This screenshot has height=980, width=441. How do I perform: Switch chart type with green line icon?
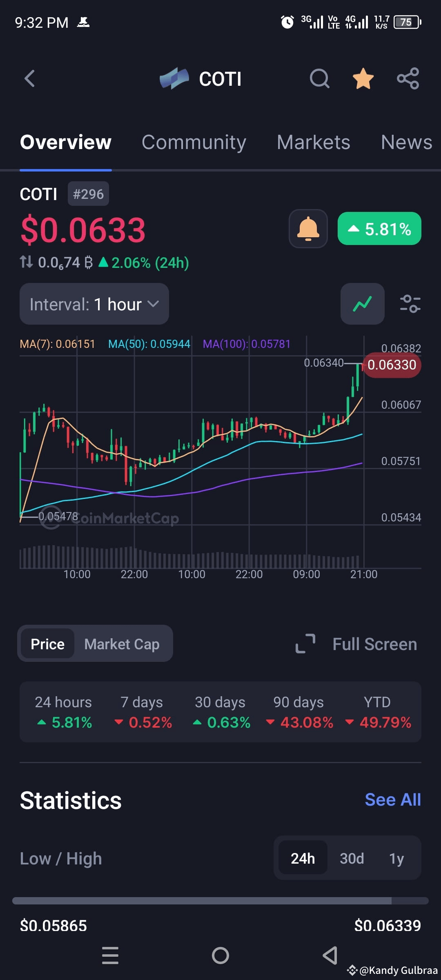coord(363,304)
